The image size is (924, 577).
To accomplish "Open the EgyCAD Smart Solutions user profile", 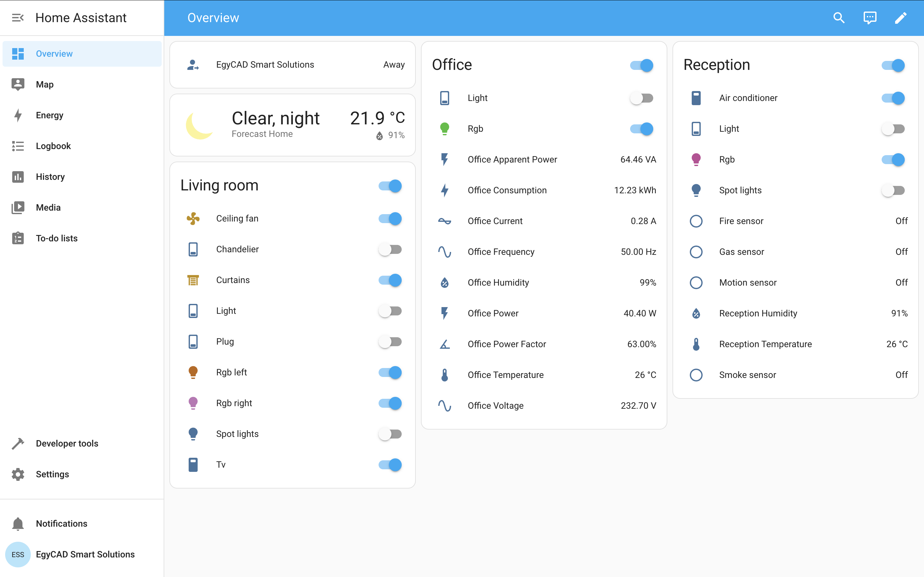I will [85, 554].
